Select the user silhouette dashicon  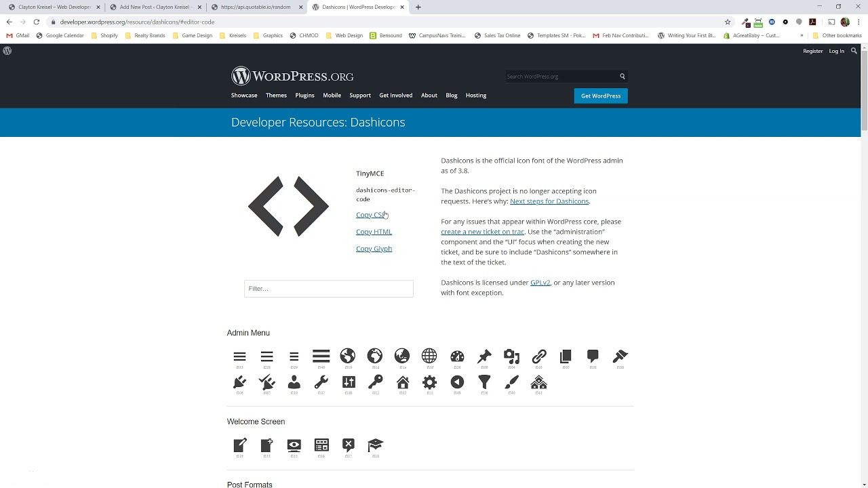click(x=294, y=382)
